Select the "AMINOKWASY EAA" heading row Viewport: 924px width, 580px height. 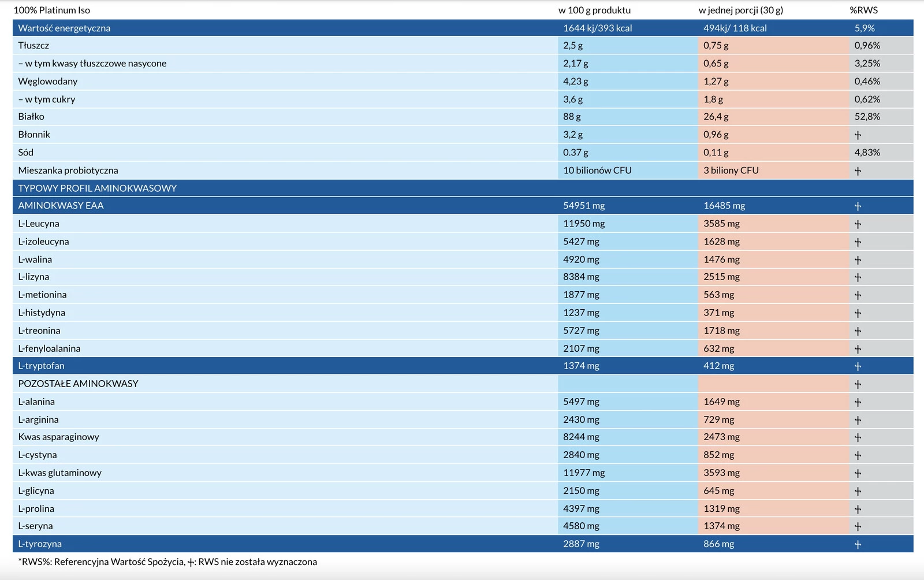tap(61, 206)
